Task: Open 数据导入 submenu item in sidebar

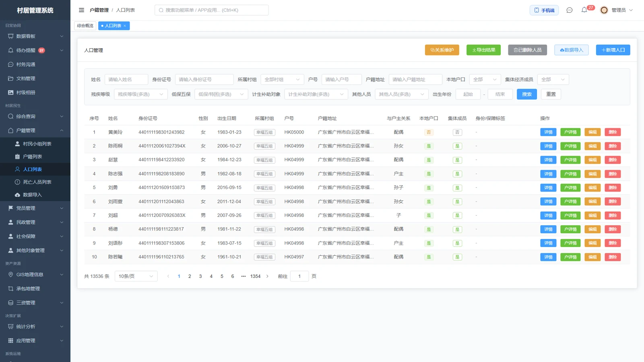Action: (x=35, y=195)
